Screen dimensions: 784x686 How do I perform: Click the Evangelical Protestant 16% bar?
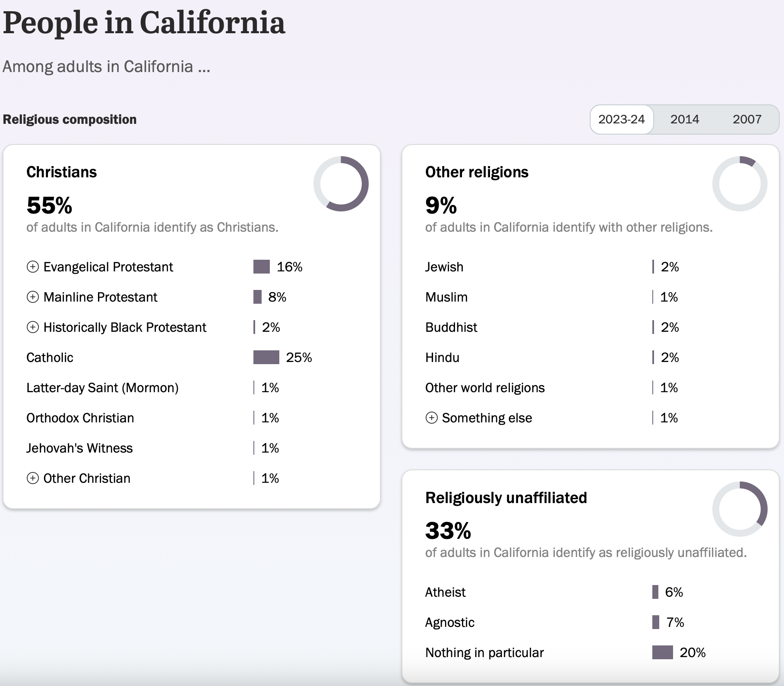click(x=262, y=267)
